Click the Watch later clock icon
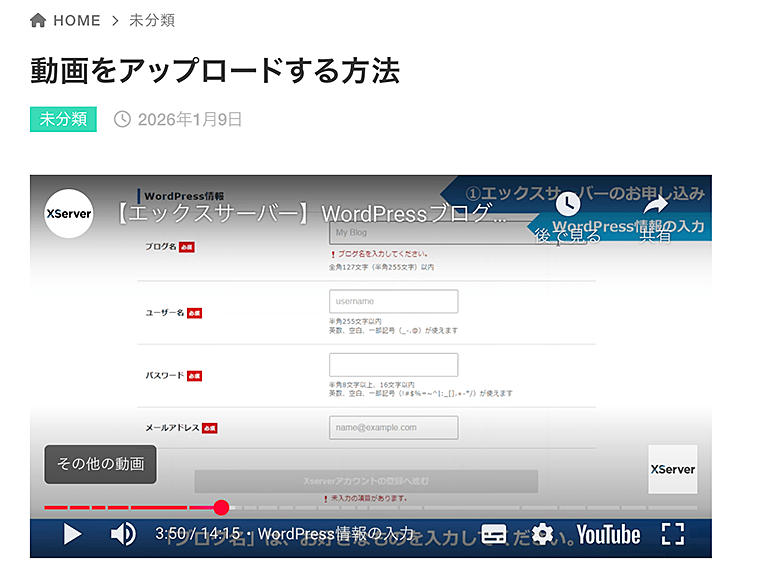Viewport: 760px width, 588px height. click(x=568, y=204)
